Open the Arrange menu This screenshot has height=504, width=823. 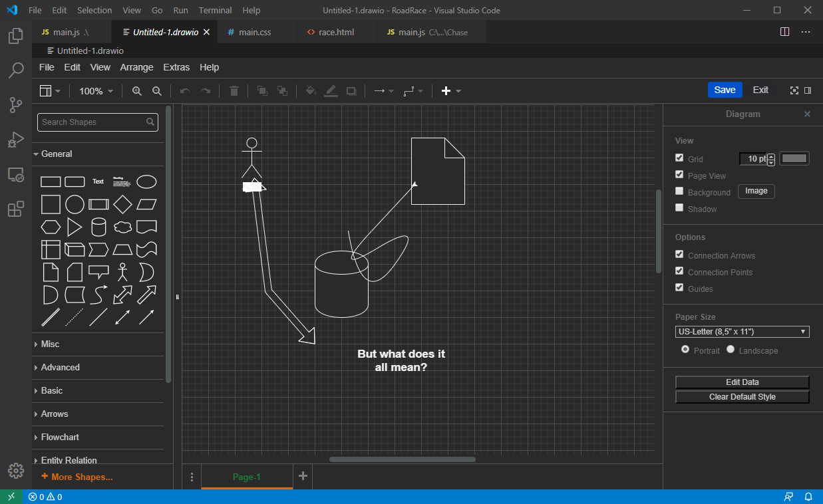(x=136, y=67)
